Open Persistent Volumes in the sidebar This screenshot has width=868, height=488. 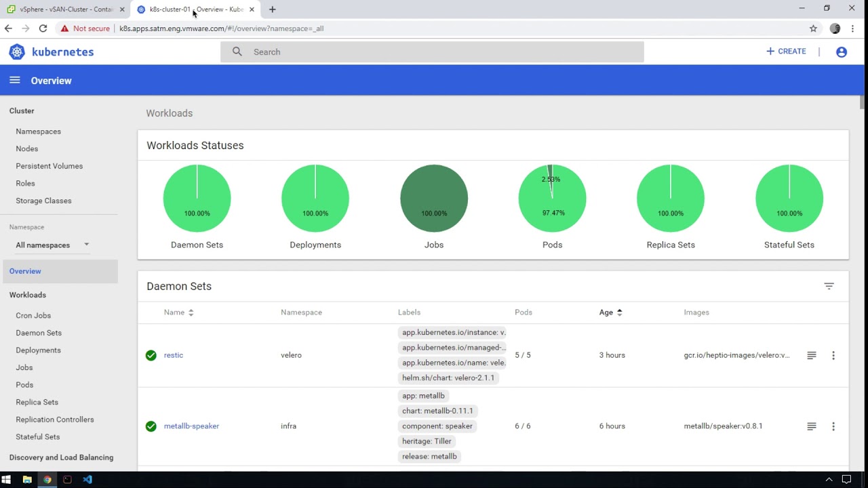[x=49, y=166]
